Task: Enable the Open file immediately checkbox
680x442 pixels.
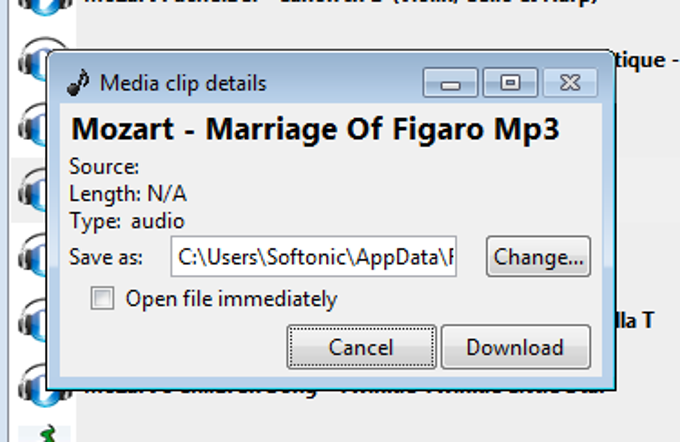Action: coord(102,298)
